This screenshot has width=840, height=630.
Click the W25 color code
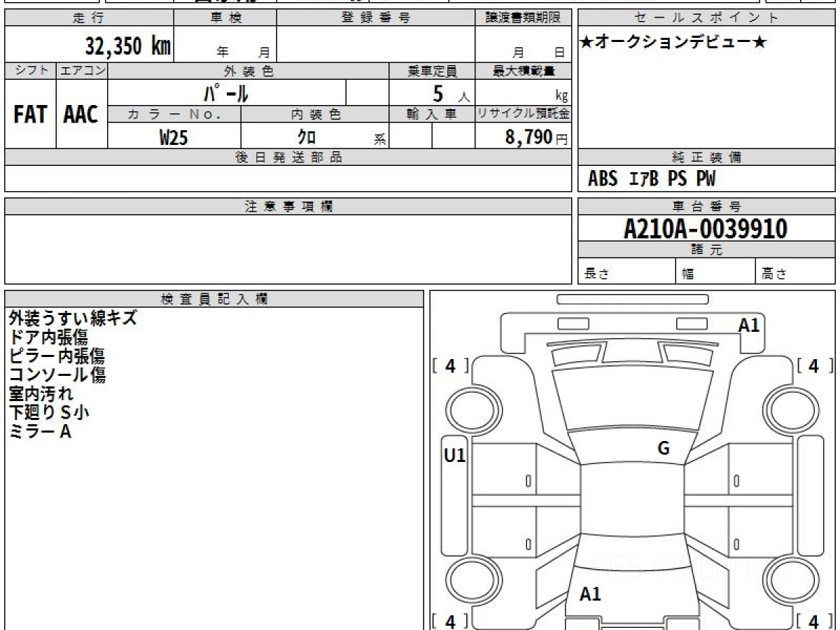point(174,137)
